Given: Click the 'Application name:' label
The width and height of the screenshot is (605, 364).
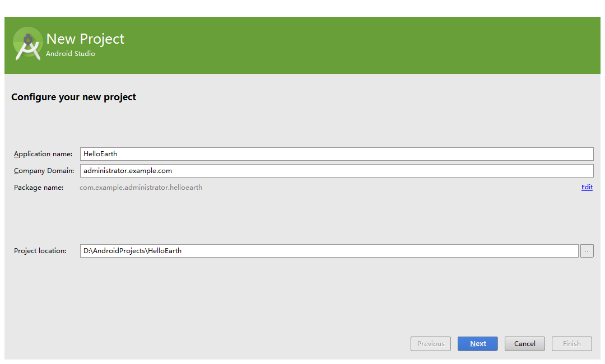Looking at the screenshot, I should (43, 154).
